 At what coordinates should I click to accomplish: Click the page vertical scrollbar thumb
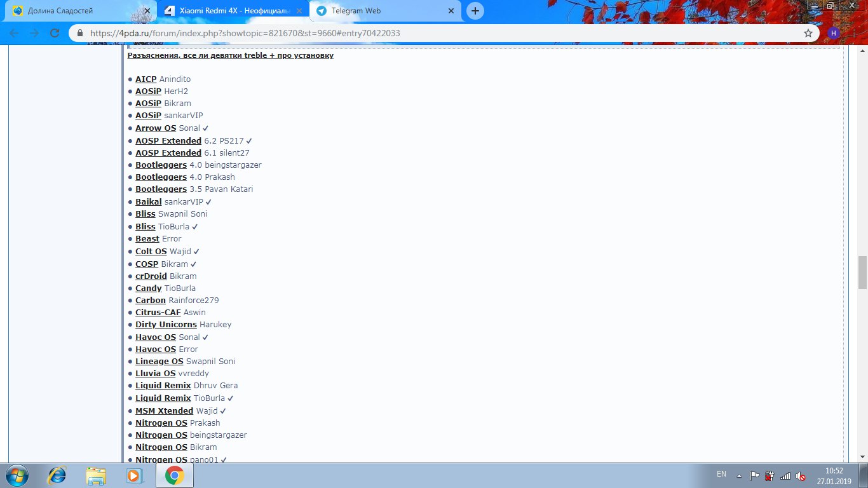coord(862,273)
